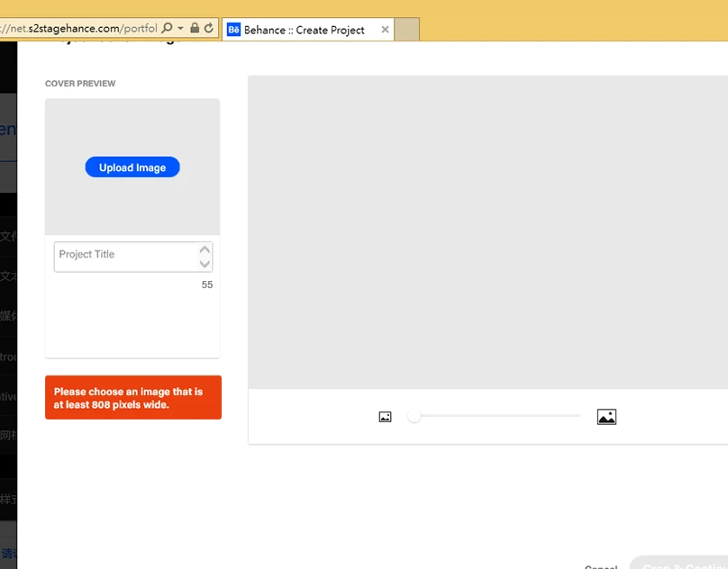
Task: Focus the Project Title text field
Action: coord(124,256)
